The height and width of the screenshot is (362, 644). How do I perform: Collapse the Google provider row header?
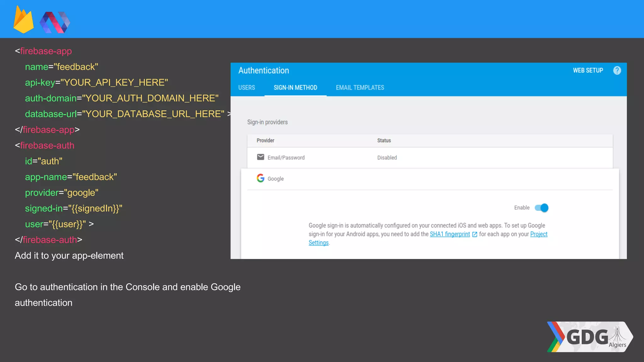point(430,178)
